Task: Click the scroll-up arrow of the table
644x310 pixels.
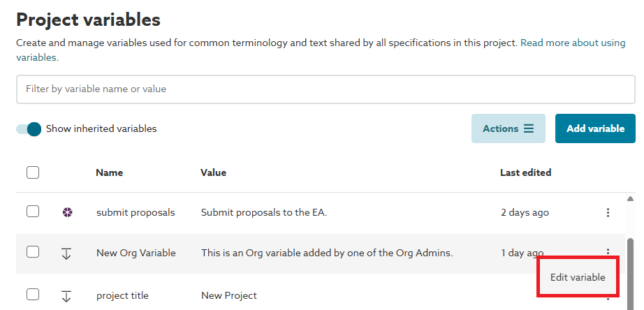Action: pyautogui.click(x=631, y=198)
